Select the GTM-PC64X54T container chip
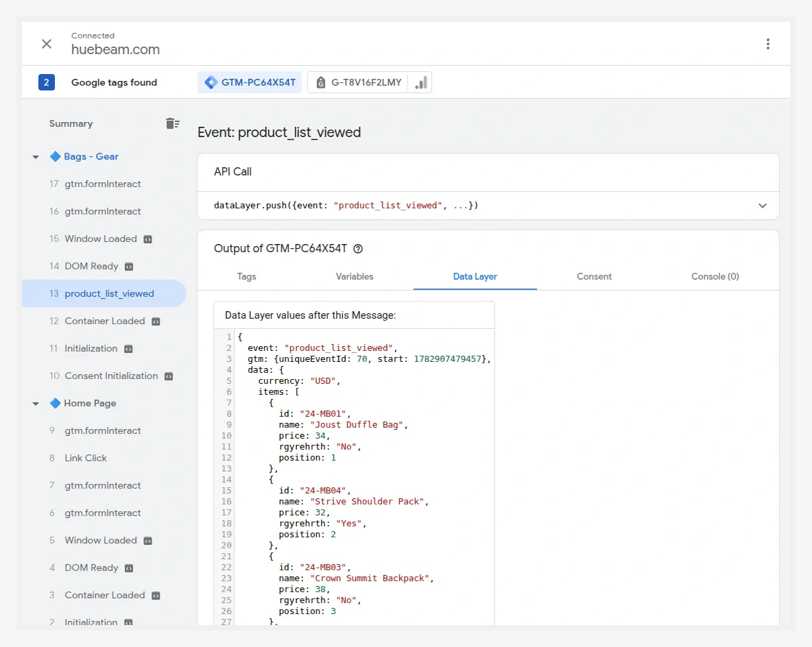The height and width of the screenshot is (647, 812). click(x=250, y=82)
